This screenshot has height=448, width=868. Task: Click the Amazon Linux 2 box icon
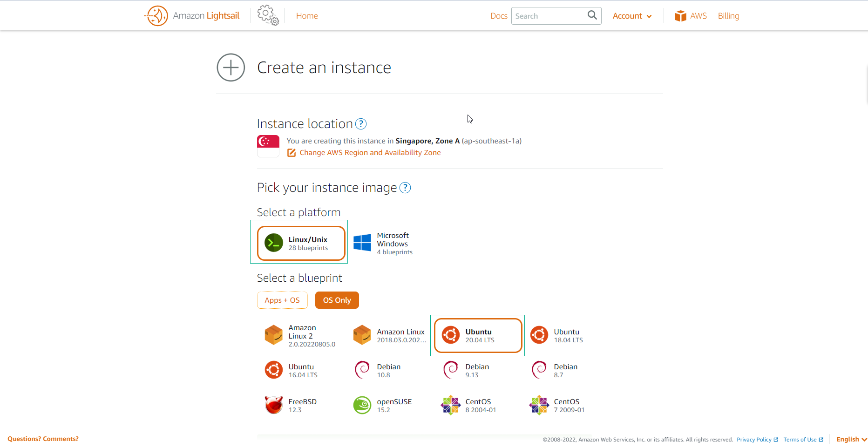click(274, 335)
